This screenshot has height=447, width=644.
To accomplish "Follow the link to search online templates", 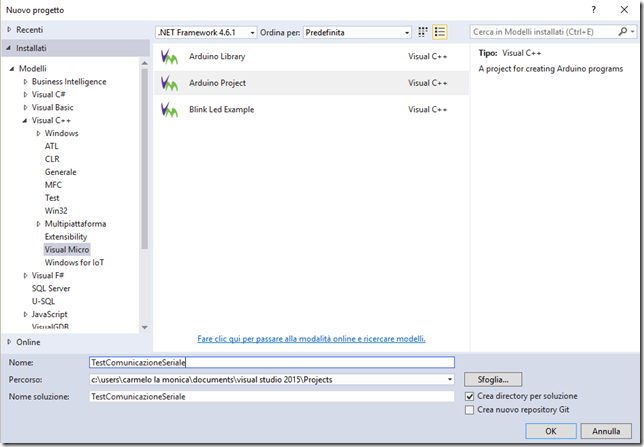I will coord(311,339).
